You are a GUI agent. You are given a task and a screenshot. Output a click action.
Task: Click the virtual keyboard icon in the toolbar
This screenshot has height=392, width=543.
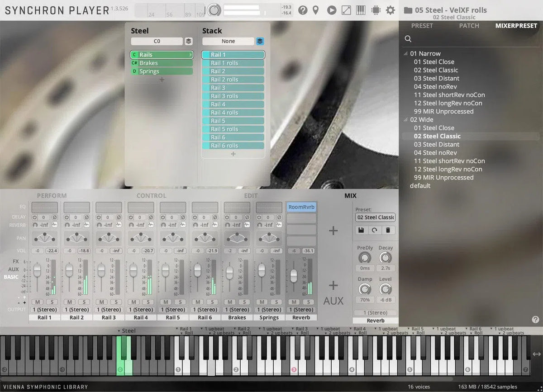(360, 9)
